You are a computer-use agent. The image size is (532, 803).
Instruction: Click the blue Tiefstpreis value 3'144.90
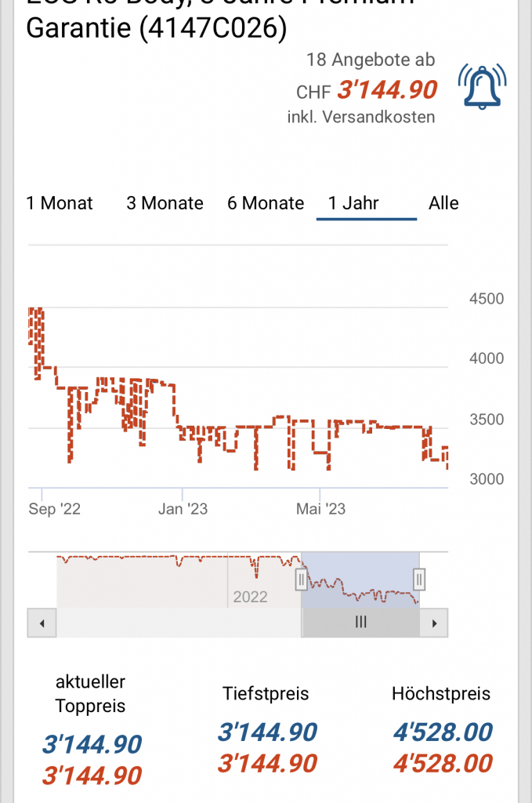[x=267, y=732]
